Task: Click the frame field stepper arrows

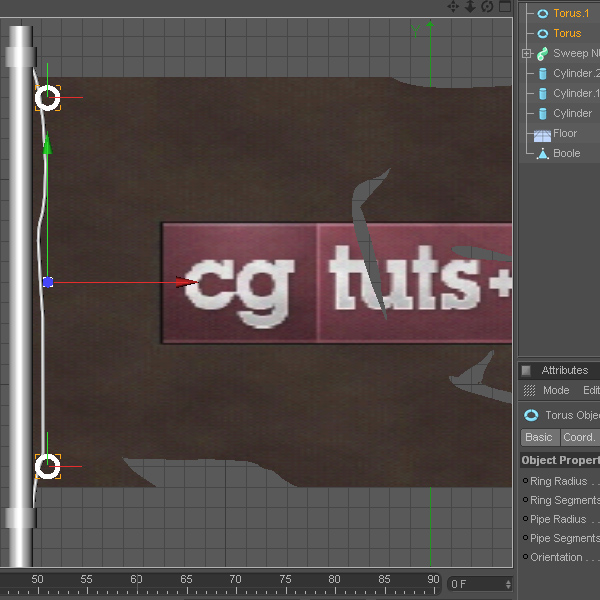Action: pos(508,584)
